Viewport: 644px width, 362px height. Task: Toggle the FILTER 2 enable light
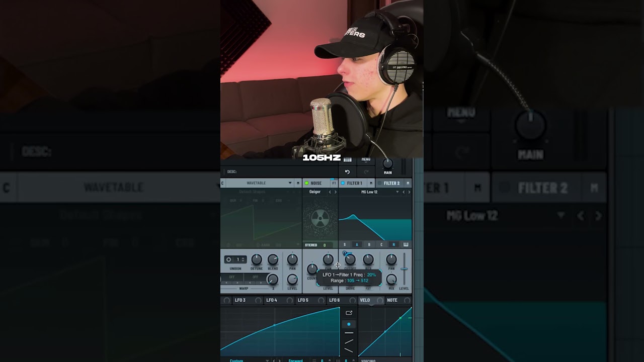(x=380, y=183)
